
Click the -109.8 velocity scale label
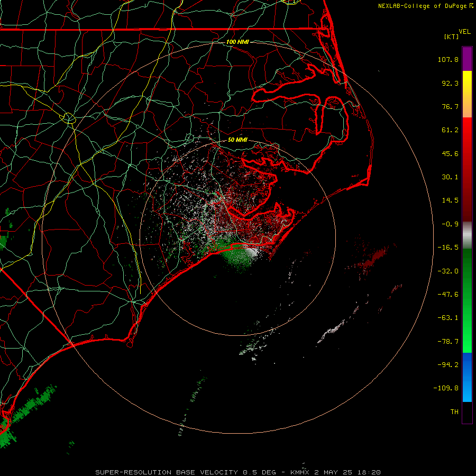[446, 388]
